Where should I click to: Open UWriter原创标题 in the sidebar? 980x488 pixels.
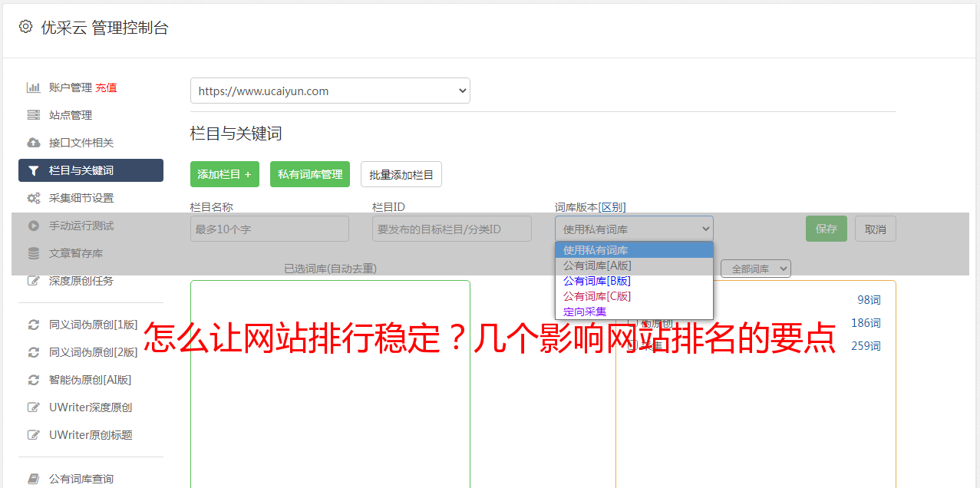(91, 435)
